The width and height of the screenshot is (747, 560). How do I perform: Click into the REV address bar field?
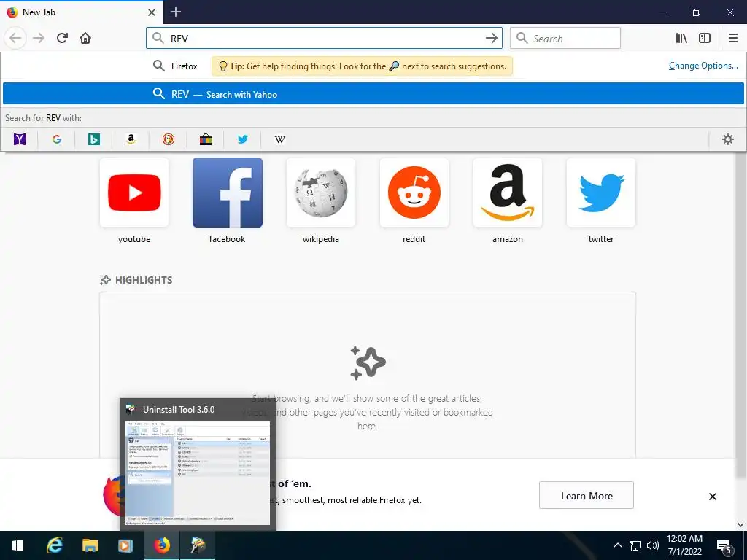(x=324, y=38)
